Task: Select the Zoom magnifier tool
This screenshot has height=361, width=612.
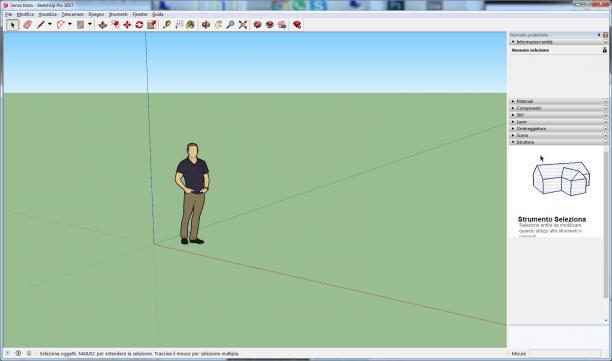Action: point(230,25)
